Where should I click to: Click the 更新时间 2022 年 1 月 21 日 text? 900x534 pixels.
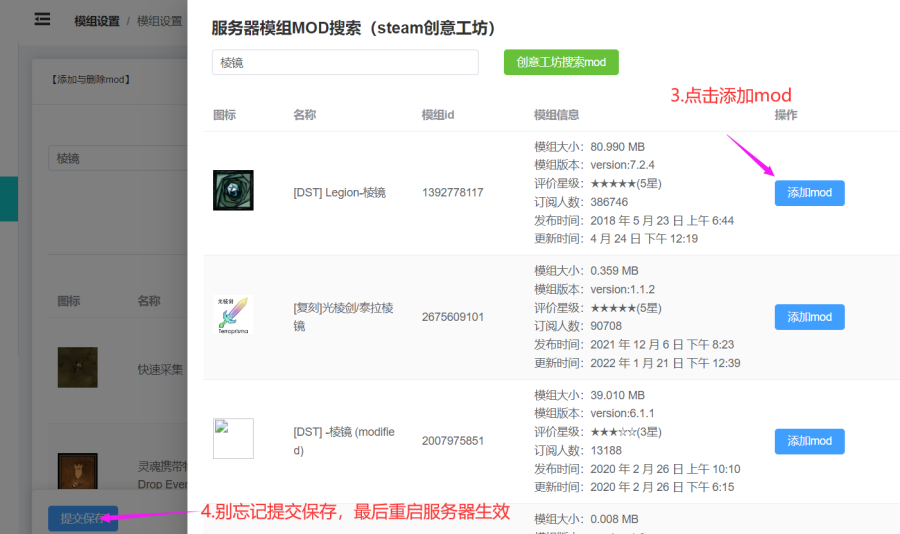(637, 363)
